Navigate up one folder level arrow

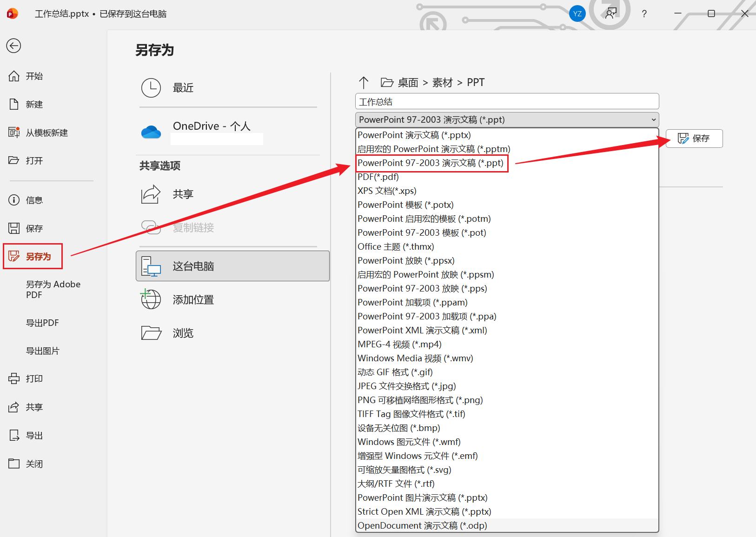click(x=364, y=83)
